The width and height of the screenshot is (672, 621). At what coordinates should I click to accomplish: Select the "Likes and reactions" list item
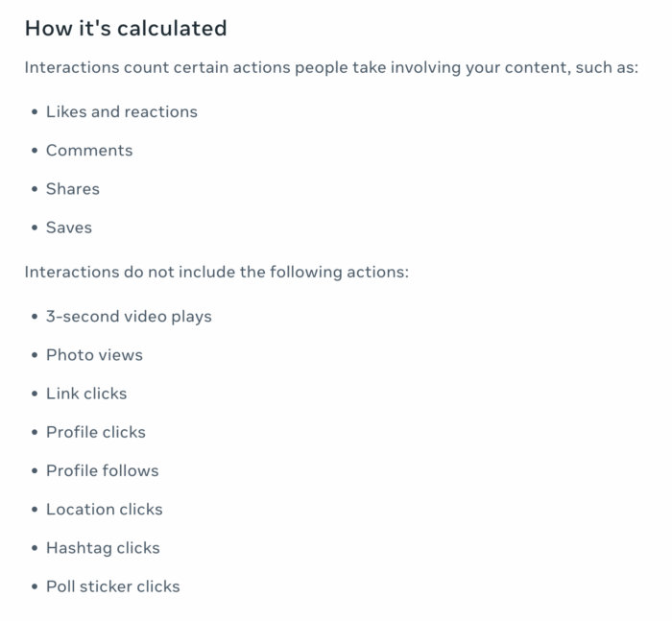tap(121, 111)
